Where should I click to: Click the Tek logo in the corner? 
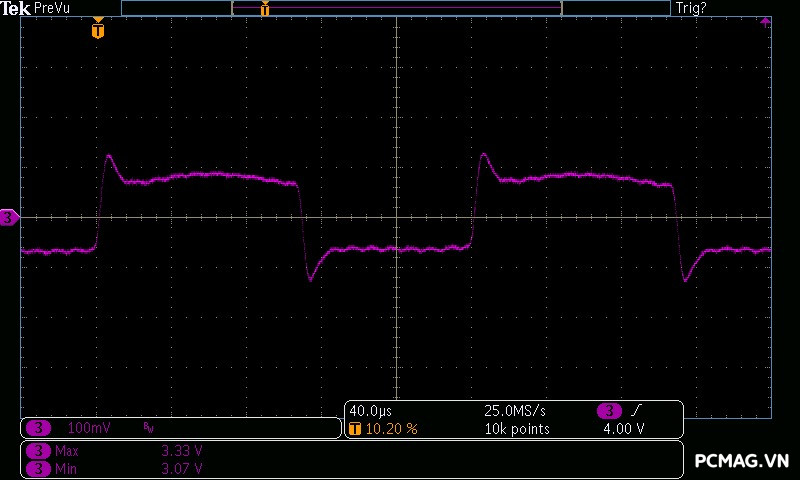pos(16,8)
